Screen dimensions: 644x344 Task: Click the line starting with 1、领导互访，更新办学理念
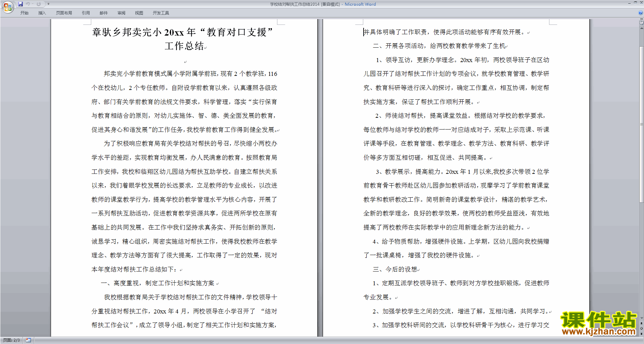tap(463, 60)
